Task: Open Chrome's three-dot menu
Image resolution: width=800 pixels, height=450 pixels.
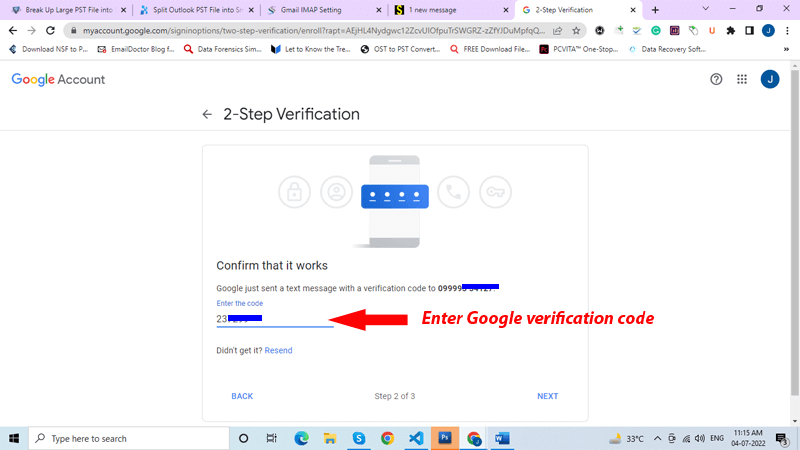Action: (x=786, y=31)
